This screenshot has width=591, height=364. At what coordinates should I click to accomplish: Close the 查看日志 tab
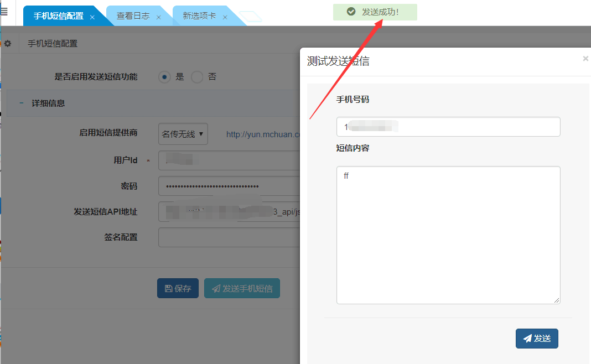(159, 17)
